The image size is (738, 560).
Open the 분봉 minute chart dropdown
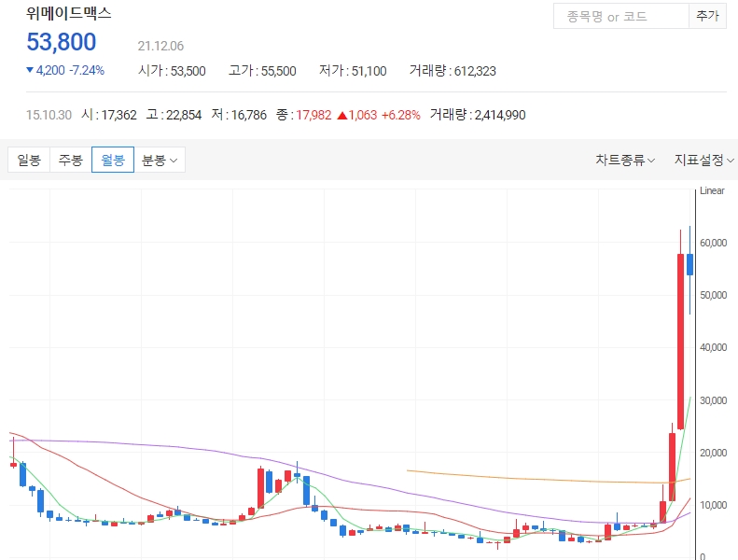[x=160, y=160]
